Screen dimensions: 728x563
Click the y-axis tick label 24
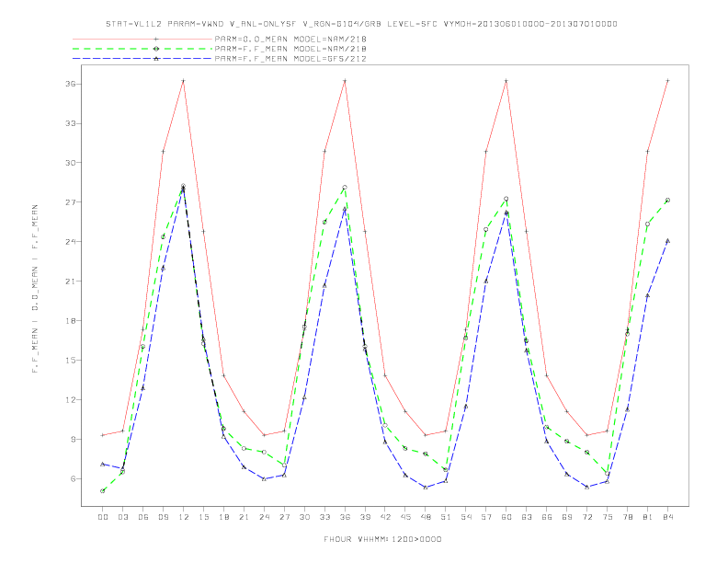[70, 242]
